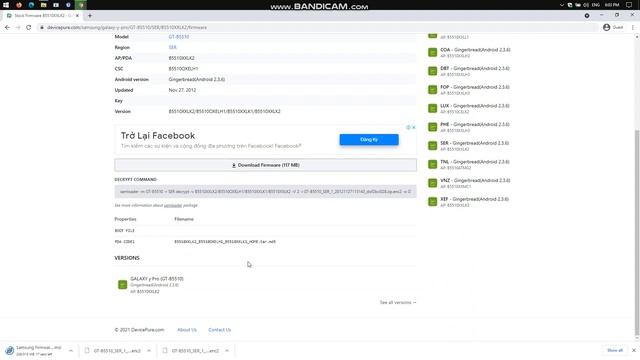Open the Edge browser taskbar icon
640x360 pixels.
tap(31, 5)
